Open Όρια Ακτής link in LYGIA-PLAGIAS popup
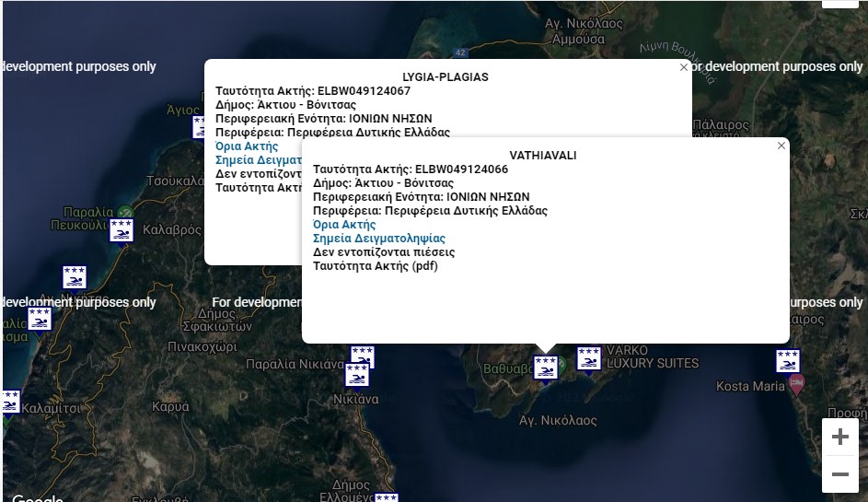The height and width of the screenshot is (502, 868). tap(247, 146)
